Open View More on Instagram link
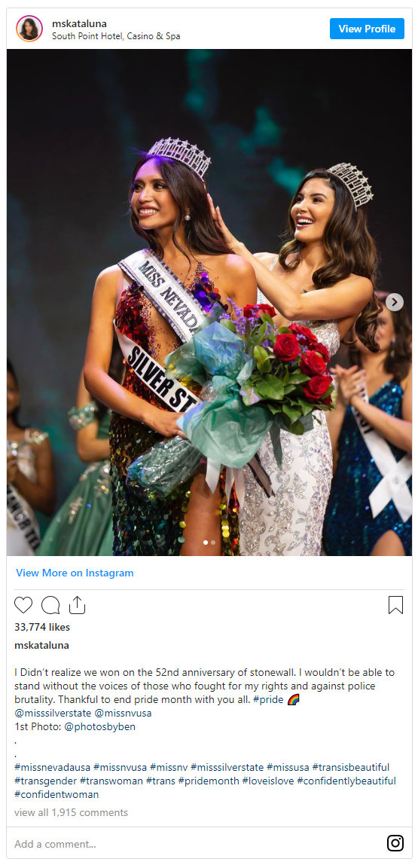 coord(75,573)
